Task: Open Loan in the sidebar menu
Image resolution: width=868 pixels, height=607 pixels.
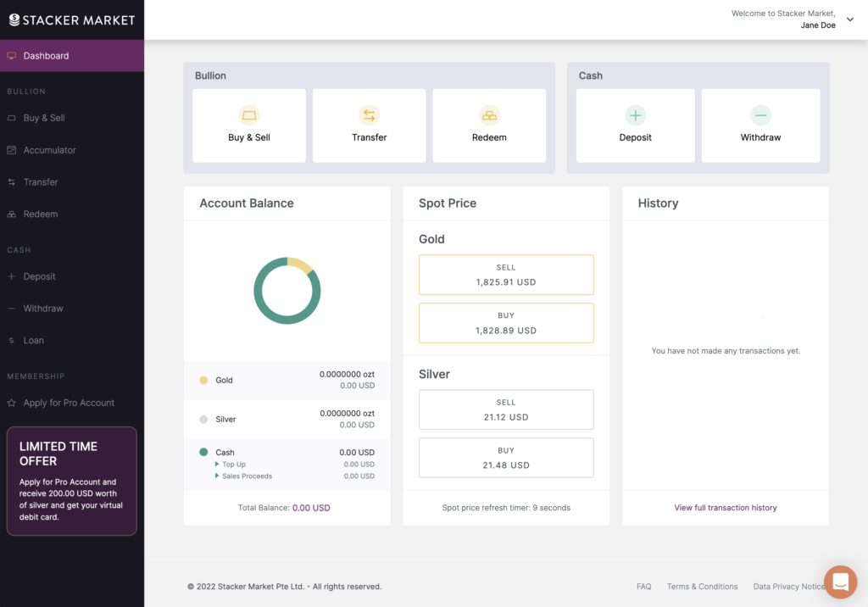Action: point(72,341)
